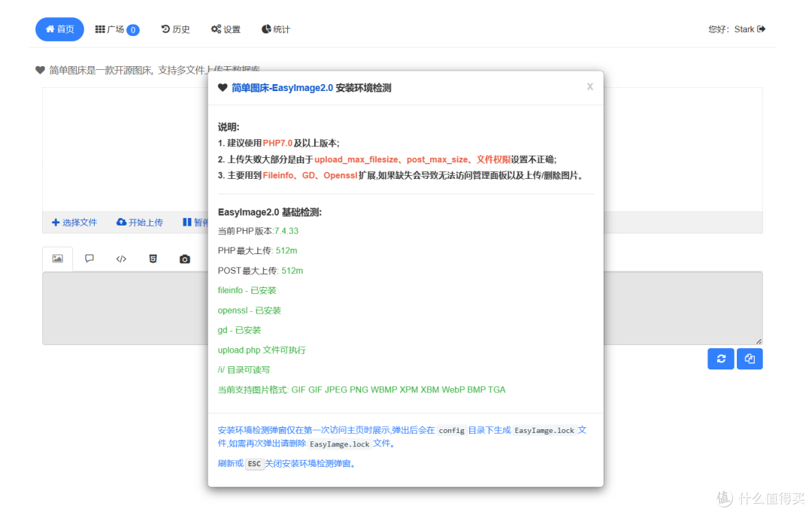This screenshot has width=812, height=515.
Task: Click the blue 0 badge beside 广场
Action: click(x=133, y=30)
